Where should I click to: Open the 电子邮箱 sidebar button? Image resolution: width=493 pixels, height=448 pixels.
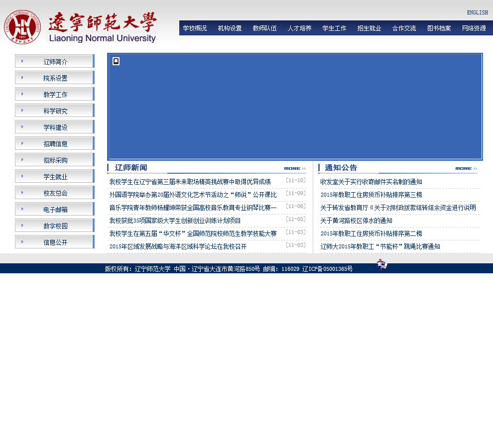pyautogui.click(x=55, y=209)
